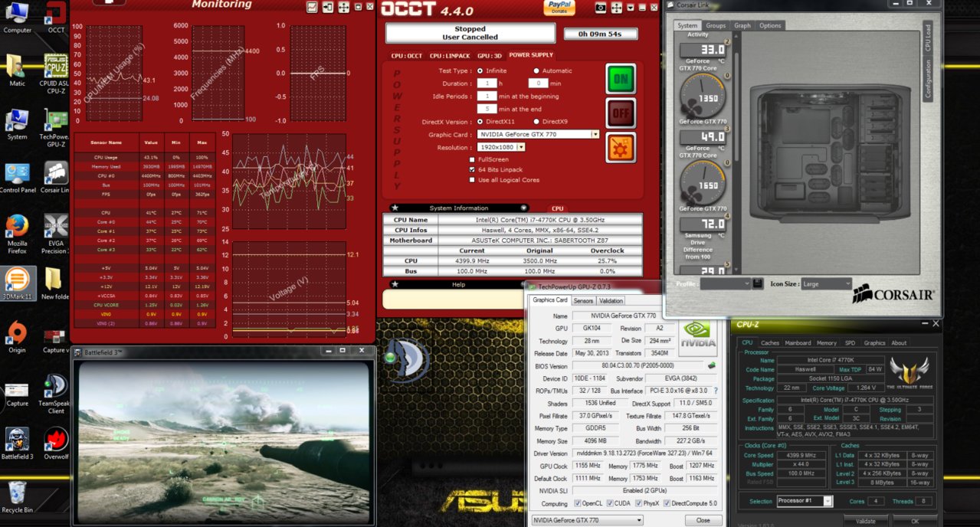Viewport: 980px width, 527px height.
Task: Click the Validate button in CPU-Z
Action: (x=865, y=521)
